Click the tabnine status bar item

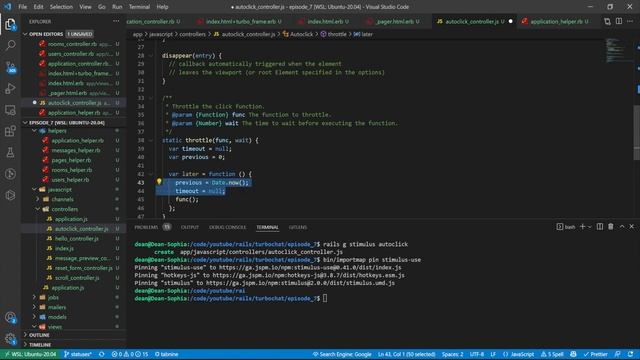[x=167, y=354]
